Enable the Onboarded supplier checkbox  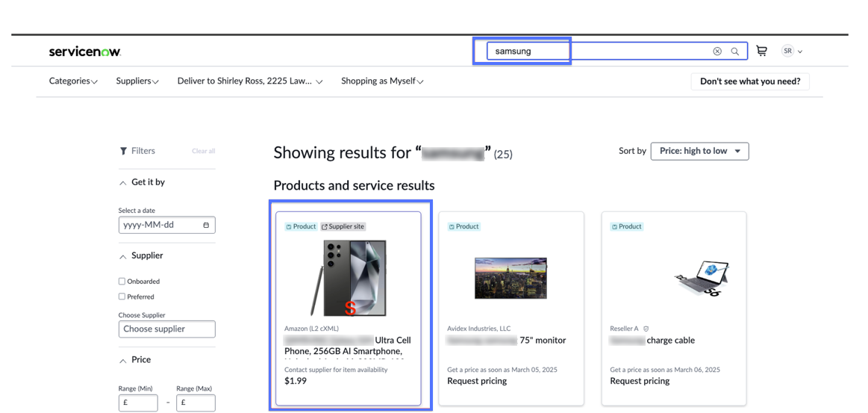click(x=122, y=282)
